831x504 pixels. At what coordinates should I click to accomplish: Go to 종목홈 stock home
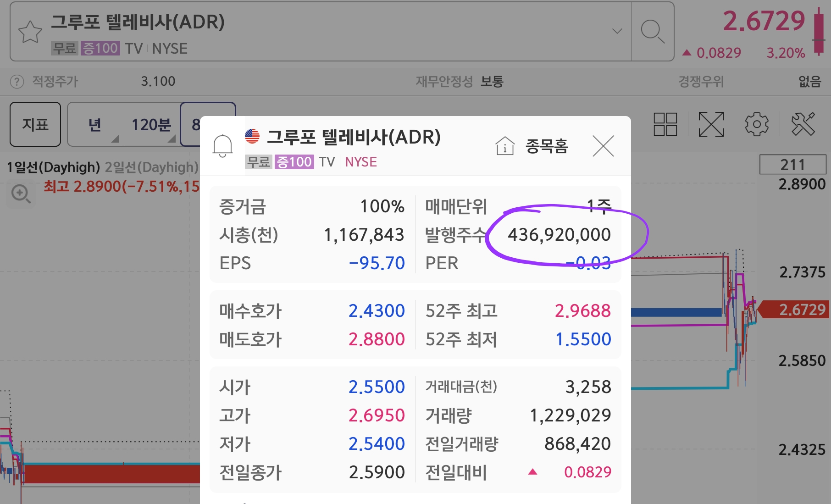[547, 146]
